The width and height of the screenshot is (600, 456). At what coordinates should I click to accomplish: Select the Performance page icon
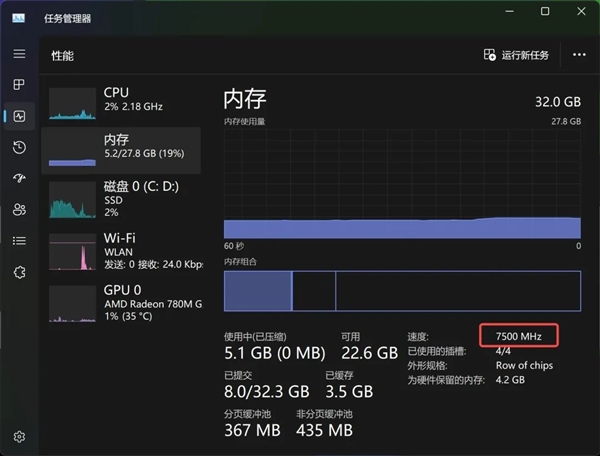pos(19,116)
